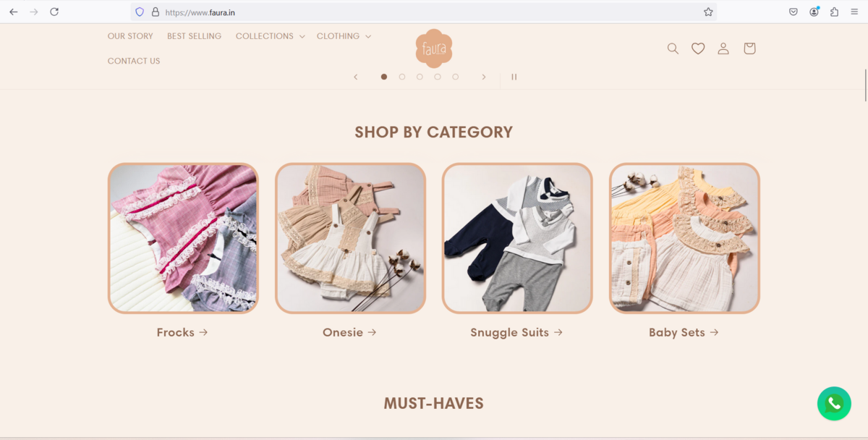
Task: Open the site search icon
Action: (x=673, y=48)
